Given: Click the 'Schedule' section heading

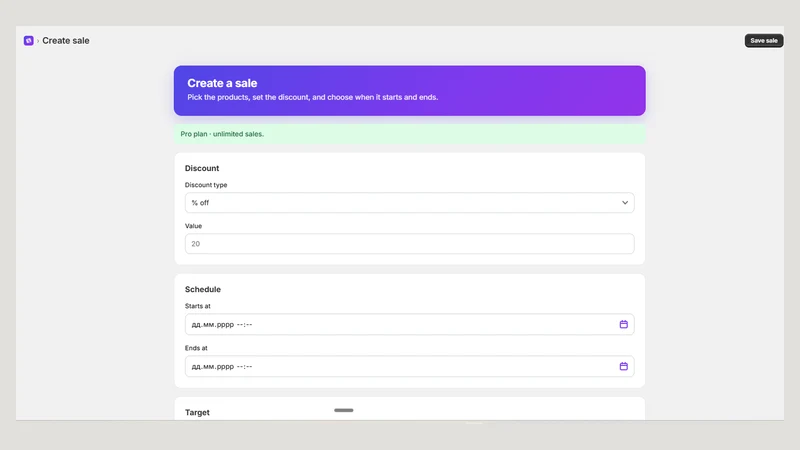Looking at the screenshot, I should tap(203, 289).
